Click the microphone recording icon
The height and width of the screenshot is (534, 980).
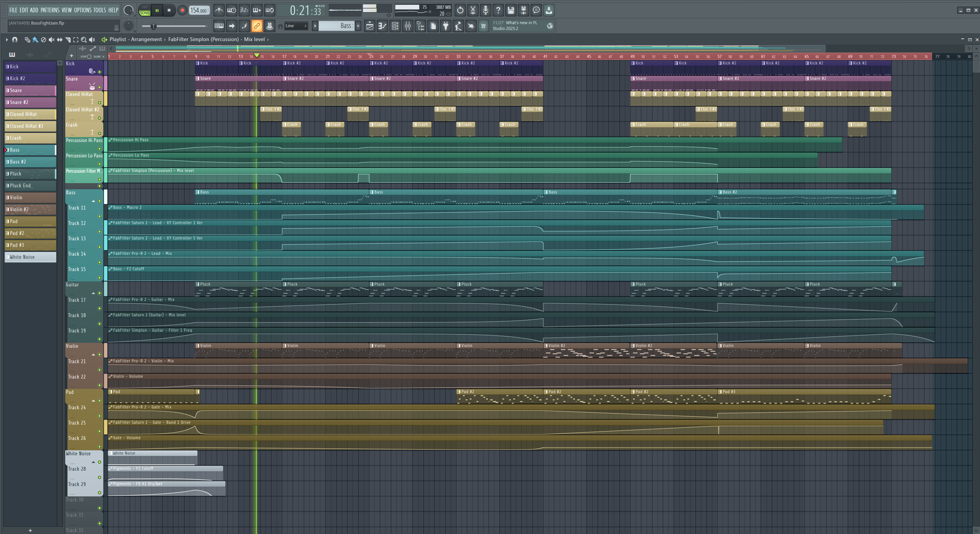(485, 10)
